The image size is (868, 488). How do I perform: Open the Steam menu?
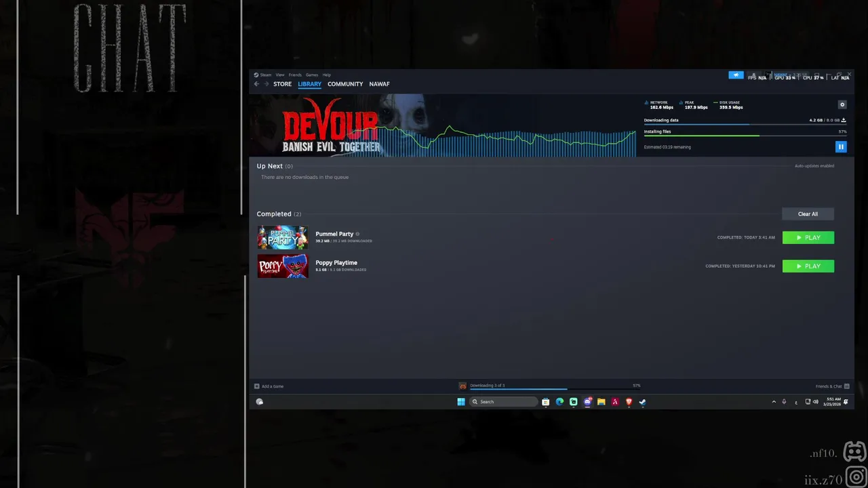click(262, 75)
